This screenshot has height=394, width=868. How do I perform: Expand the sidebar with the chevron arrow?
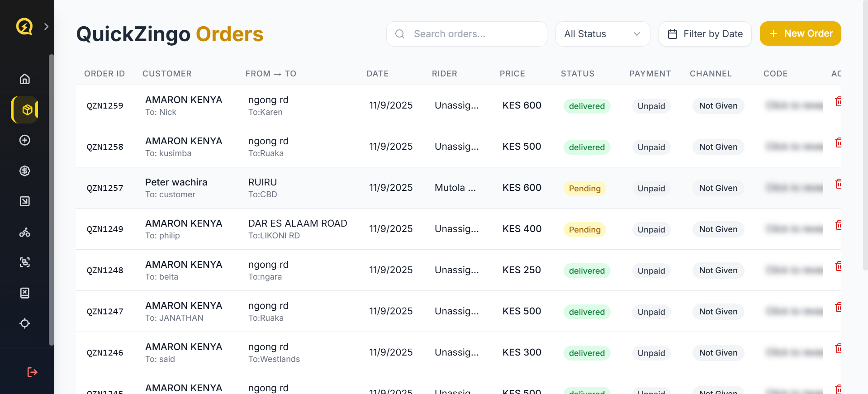click(x=46, y=27)
